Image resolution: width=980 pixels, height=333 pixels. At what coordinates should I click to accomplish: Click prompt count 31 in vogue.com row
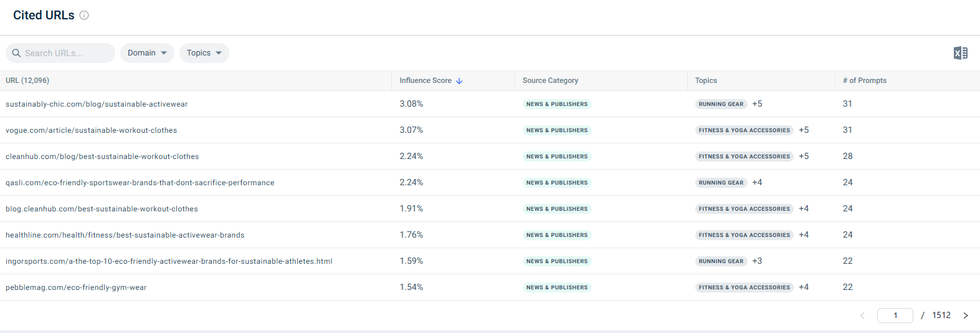click(847, 130)
